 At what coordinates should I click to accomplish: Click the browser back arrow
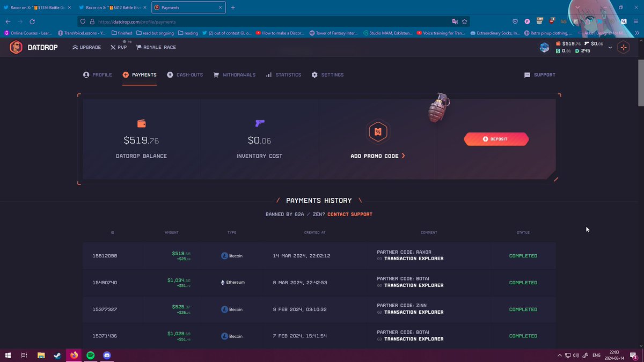pyautogui.click(x=8, y=21)
